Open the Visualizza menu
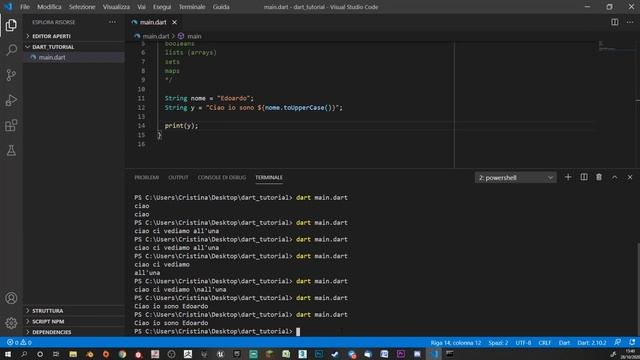 point(116,7)
